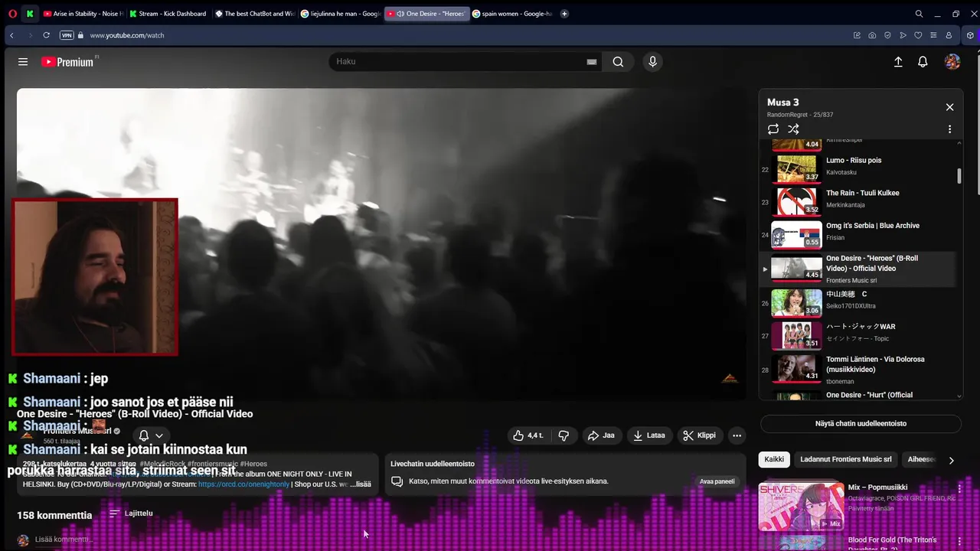
Task: Click Näytä chatin uudelleentoisto button
Action: (861, 423)
